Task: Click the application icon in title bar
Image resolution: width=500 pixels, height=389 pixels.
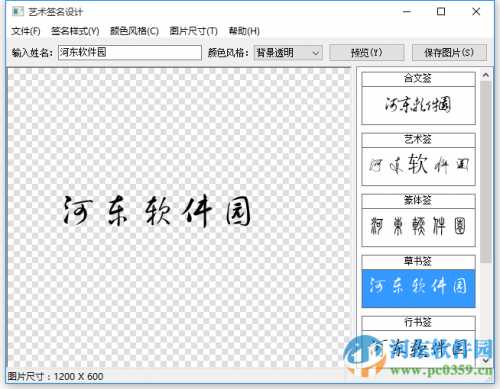Action: coord(18,11)
